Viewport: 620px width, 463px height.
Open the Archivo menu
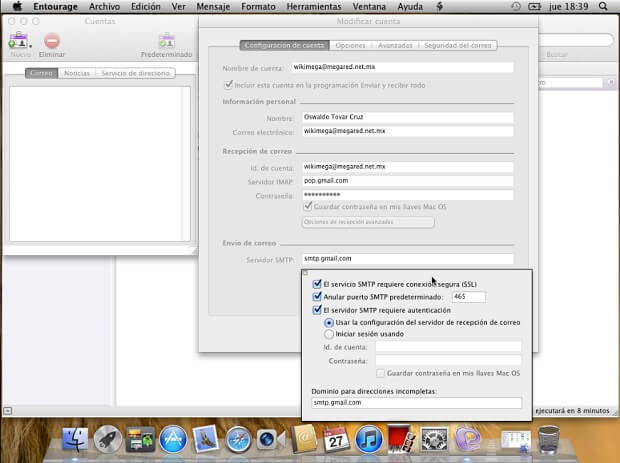click(104, 6)
